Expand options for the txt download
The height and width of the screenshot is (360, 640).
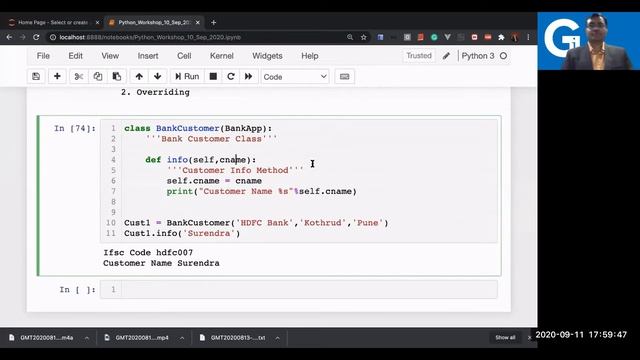pos(278,338)
